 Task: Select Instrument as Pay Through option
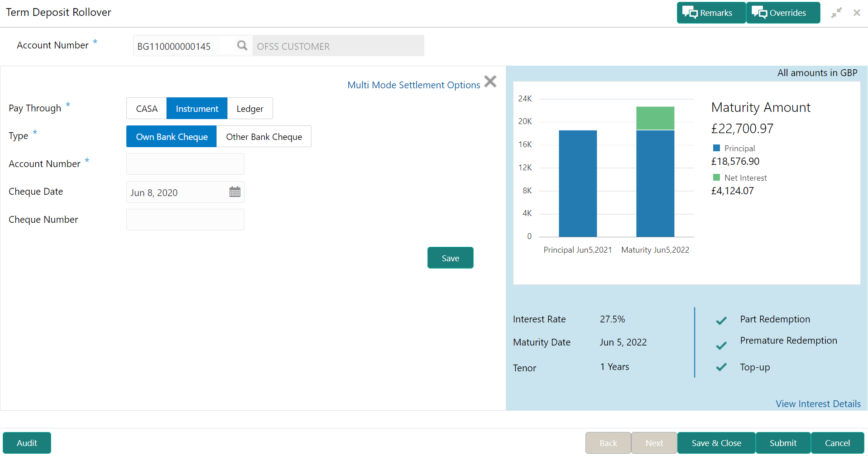[x=197, y=108]
